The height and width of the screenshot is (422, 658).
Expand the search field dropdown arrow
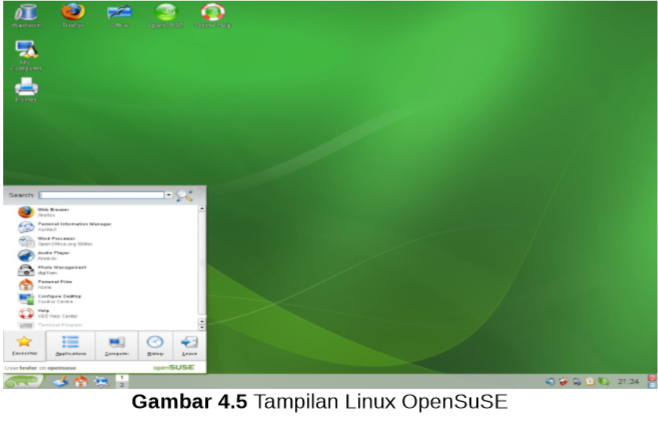pos(168,195)
